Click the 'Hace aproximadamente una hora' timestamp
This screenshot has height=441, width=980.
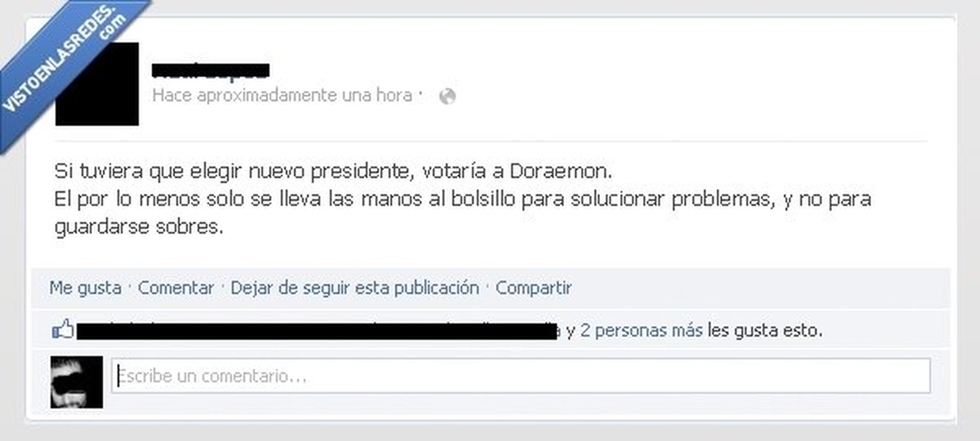282,96
